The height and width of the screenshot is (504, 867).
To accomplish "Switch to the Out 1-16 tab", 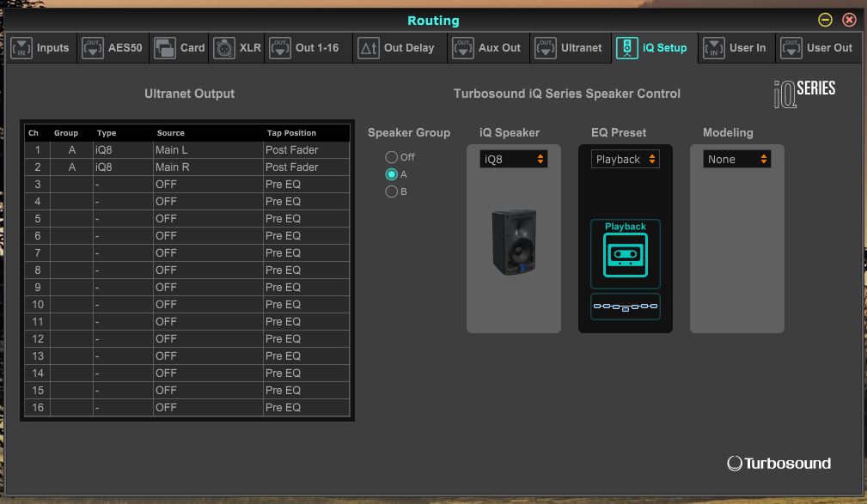I will (x=308, y=48).
